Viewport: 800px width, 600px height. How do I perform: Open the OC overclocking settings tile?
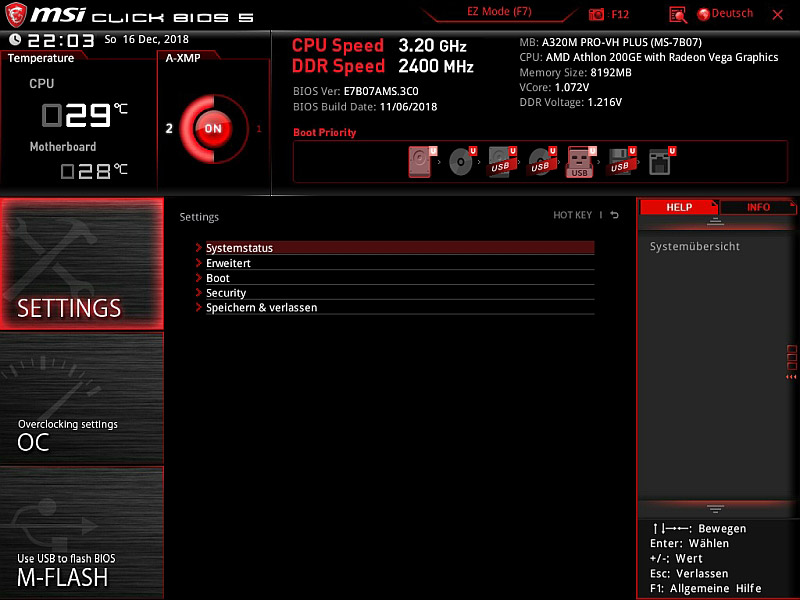(82, 398)
